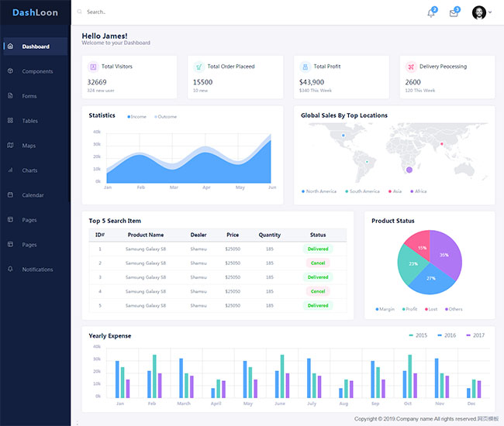Click the Cancel status in row 2
The width and height of the screenshot is (504, 426).
pos(318,263)
